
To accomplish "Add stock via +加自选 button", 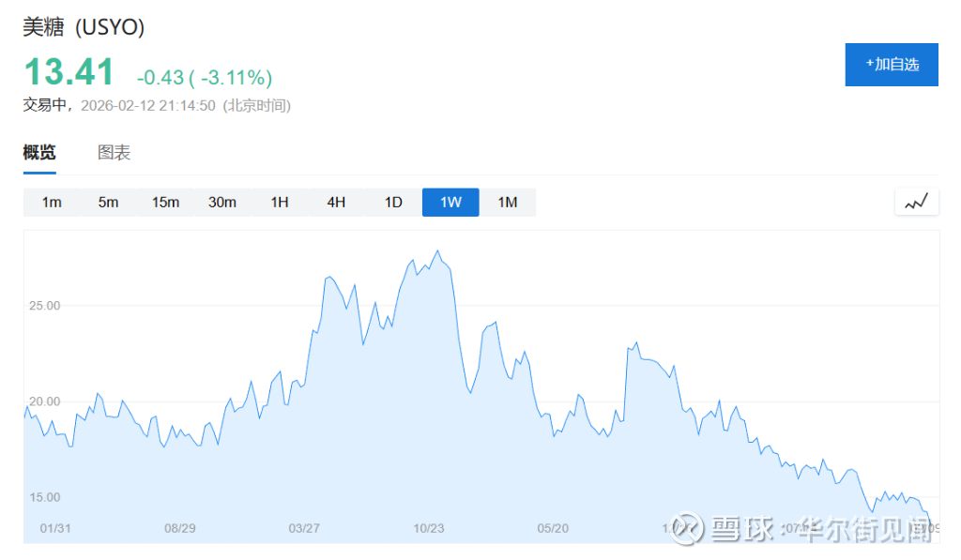I will [x=892, y=65].
